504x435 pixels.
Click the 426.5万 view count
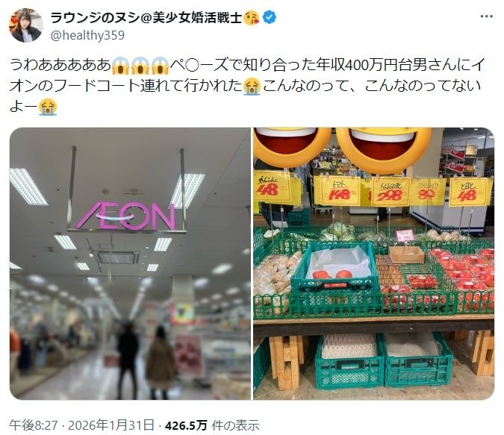point(186,425)
